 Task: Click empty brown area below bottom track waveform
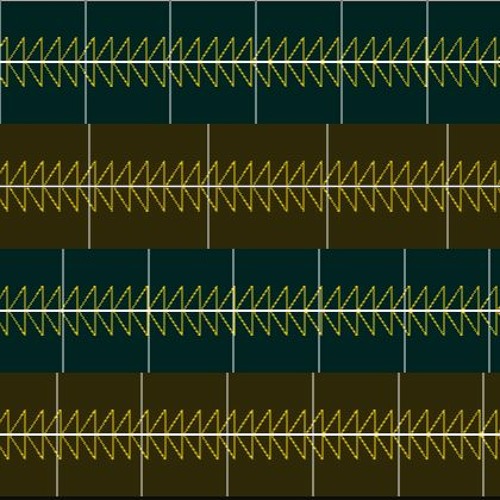tap(270, 478)
